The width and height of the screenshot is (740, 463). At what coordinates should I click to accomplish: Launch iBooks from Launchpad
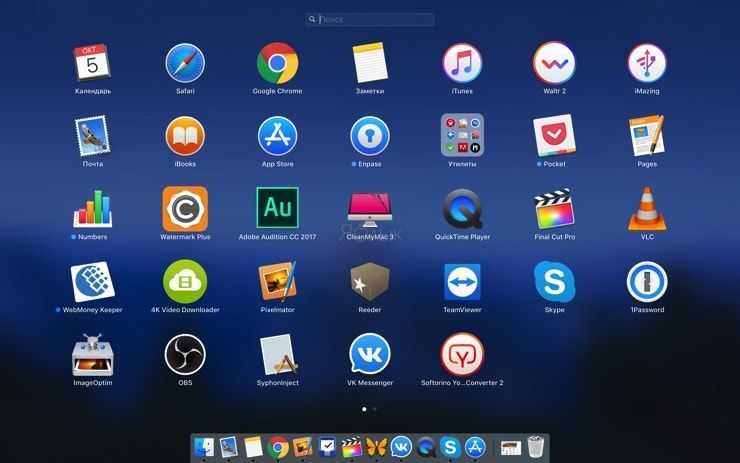coord(185,136)
